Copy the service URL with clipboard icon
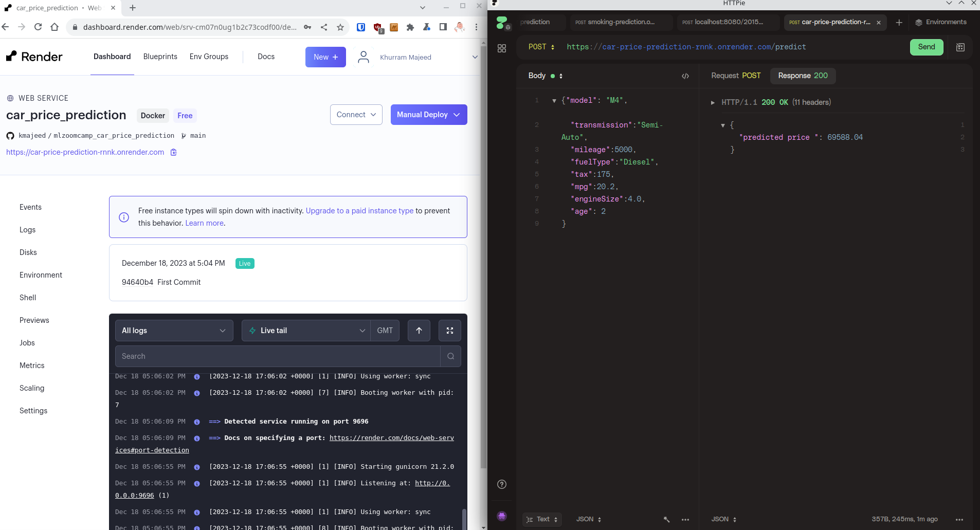Viewport: 980px width, 530px height. (x=174, y=152)
